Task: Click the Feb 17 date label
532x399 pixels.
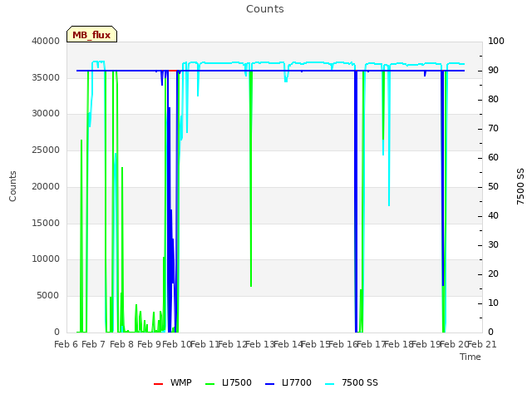Action: click(x=372, y=344)
